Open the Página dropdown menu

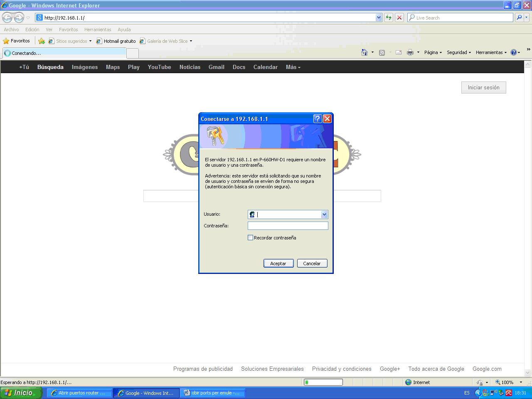[433, 52]
